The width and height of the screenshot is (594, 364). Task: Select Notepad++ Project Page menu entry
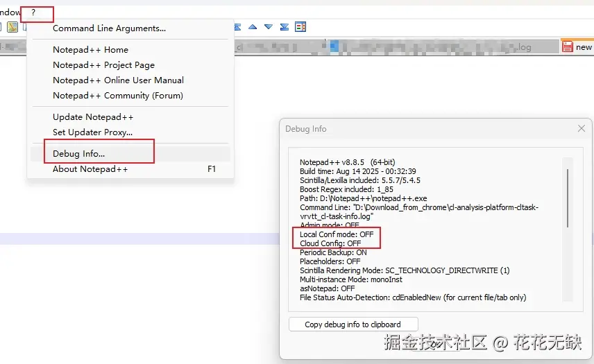[x=104, y=65]
